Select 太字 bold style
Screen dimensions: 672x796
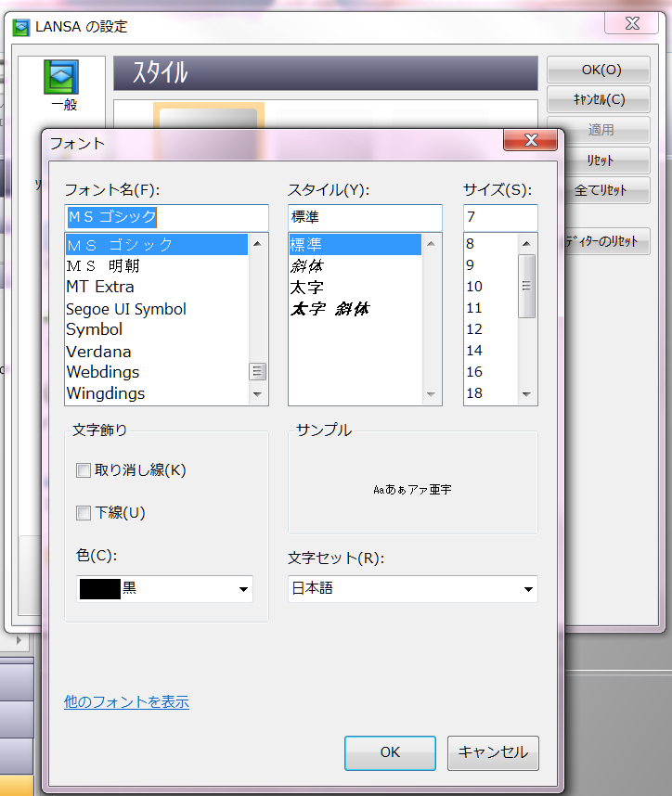(x=355, y=288)
